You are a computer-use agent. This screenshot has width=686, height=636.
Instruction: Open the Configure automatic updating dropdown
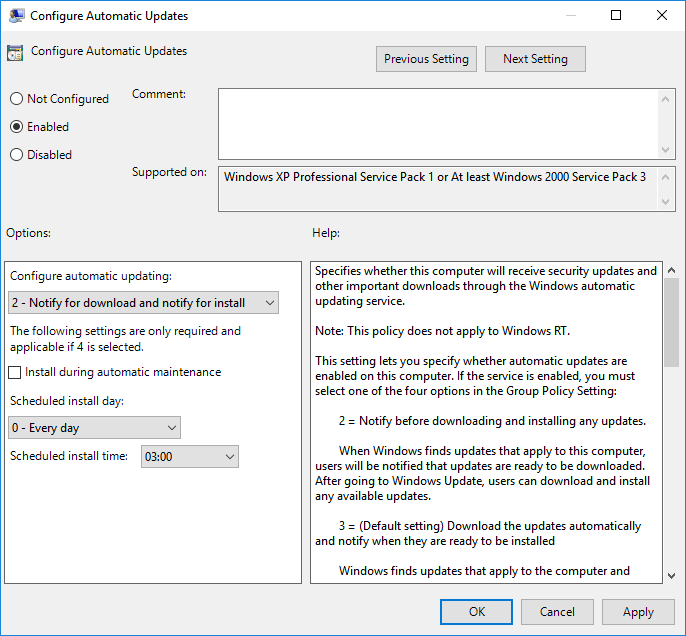coord(143,303)
